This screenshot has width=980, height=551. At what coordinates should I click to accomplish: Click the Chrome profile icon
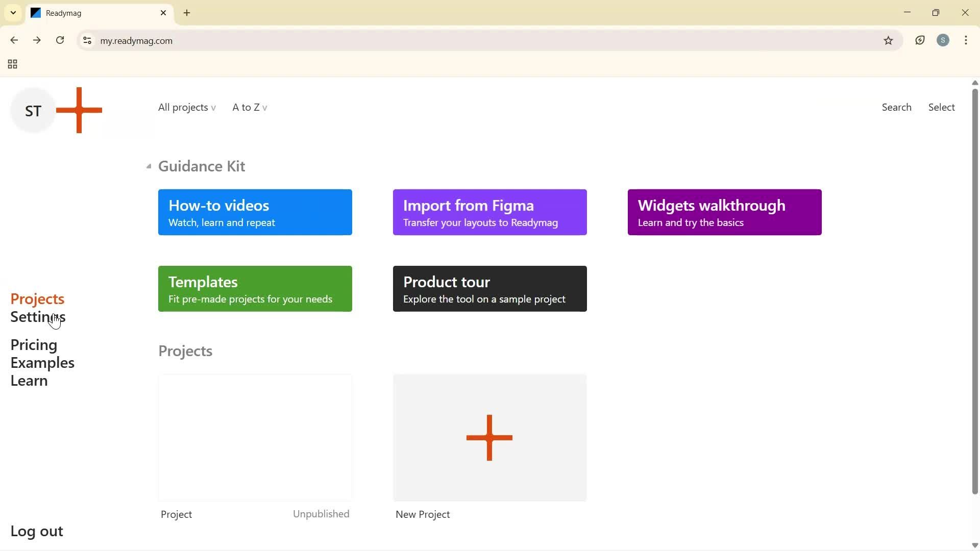pyautogui.click(x=943, y=40)
